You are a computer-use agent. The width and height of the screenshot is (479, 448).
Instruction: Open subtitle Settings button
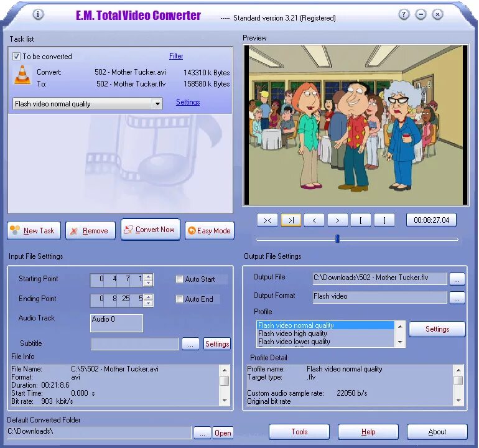(x=217, y=344)
